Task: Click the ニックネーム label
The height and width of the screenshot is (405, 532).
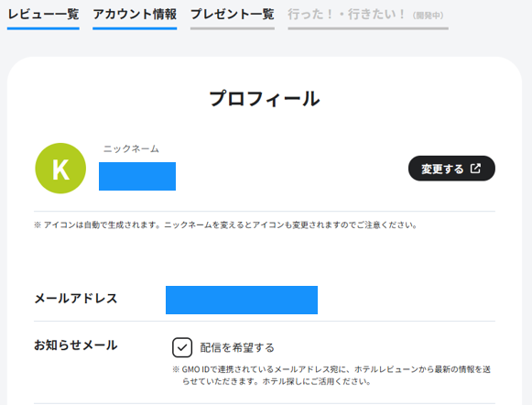Action: (131, 148)
